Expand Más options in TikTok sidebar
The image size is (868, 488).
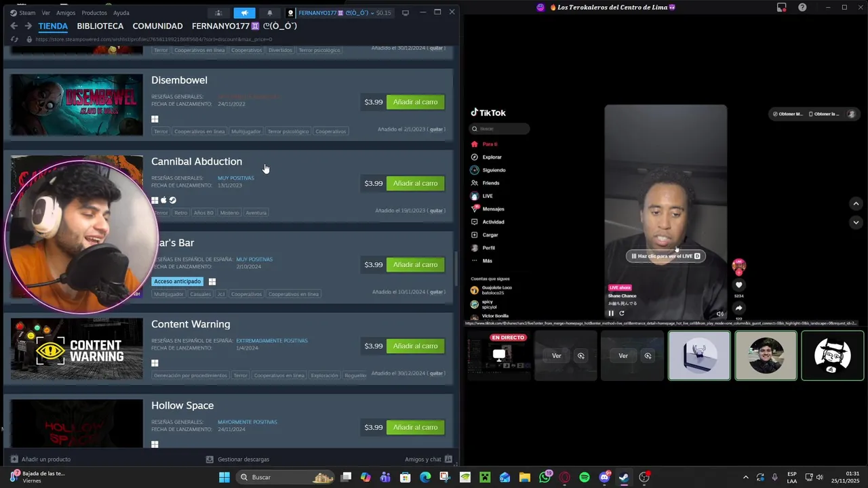coord(488,261)
